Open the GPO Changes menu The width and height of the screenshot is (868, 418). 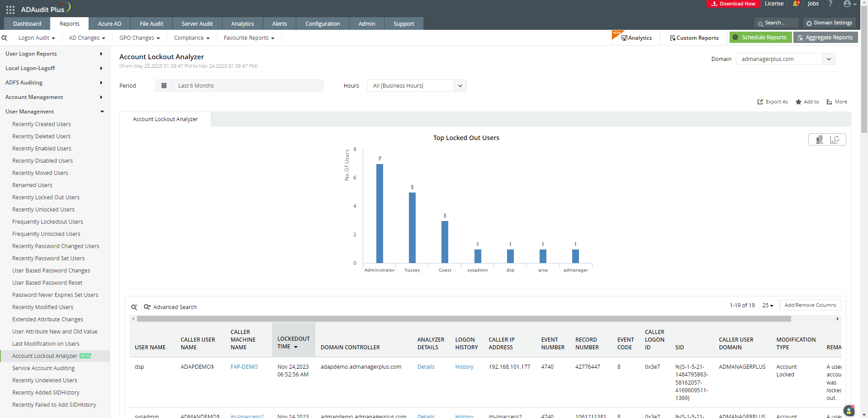click(139, 38)
